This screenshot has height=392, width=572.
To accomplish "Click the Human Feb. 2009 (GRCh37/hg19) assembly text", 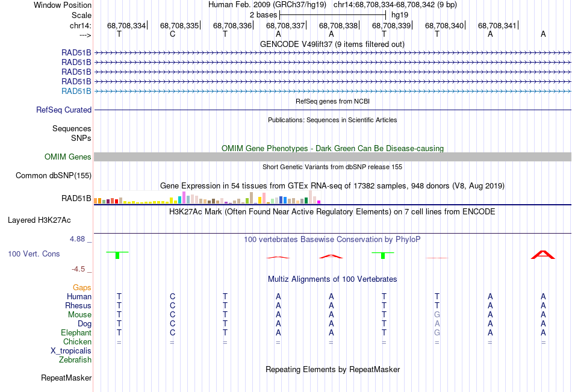I will click(x=268, y=5).
